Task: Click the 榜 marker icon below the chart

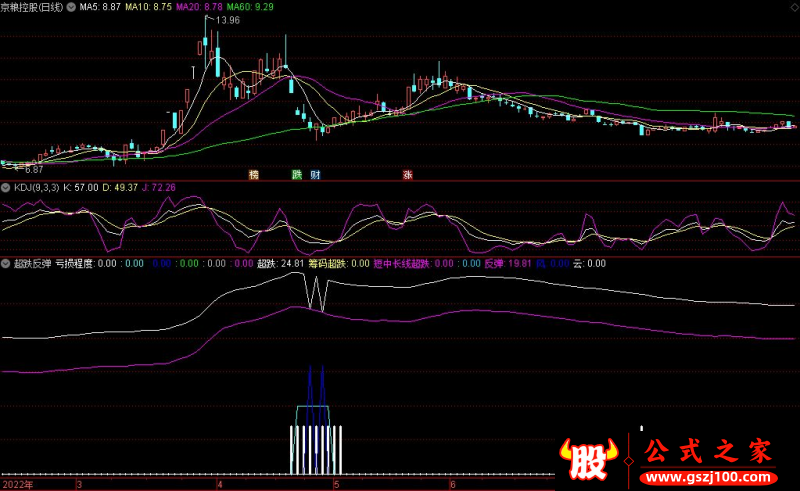Action: coord(254,174)
